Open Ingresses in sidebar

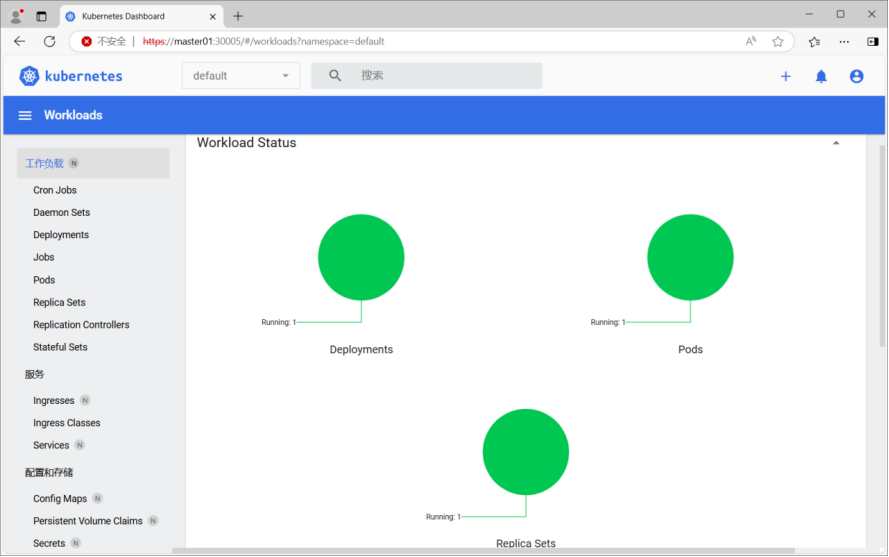click(53, 400)
